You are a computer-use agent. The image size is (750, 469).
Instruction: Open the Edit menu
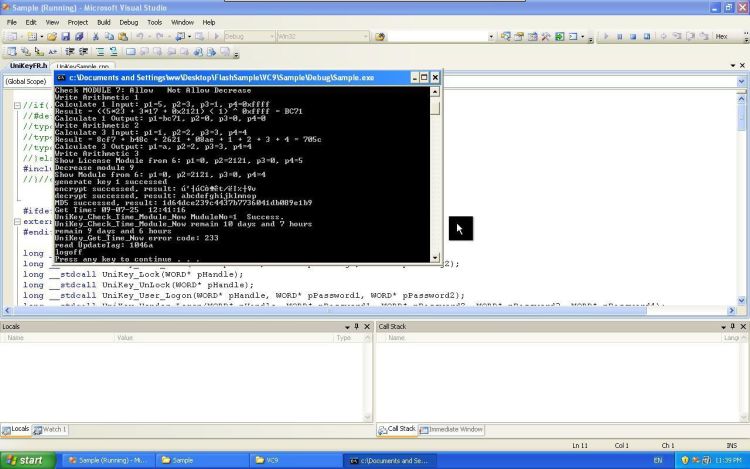tap(31, 22)
